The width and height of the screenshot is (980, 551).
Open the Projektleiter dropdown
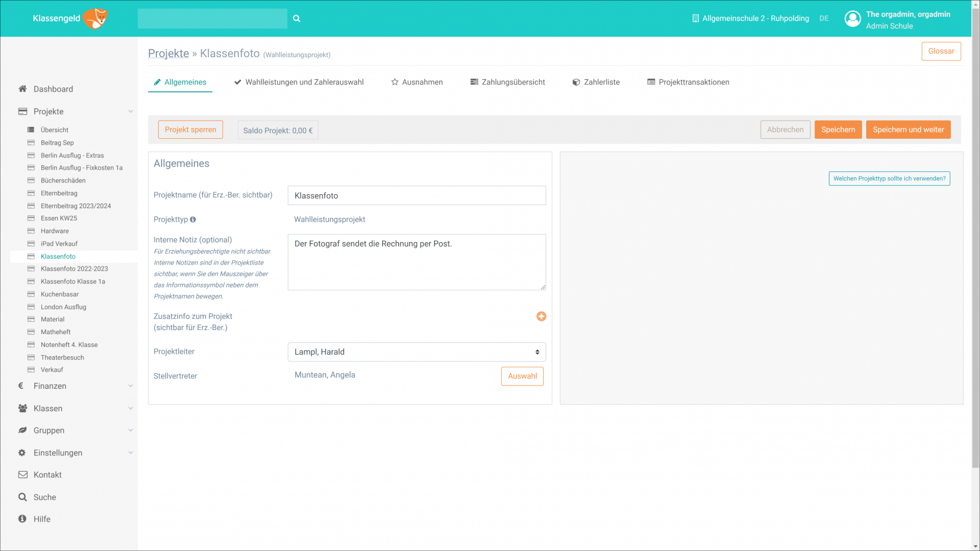tap(416, 352)
